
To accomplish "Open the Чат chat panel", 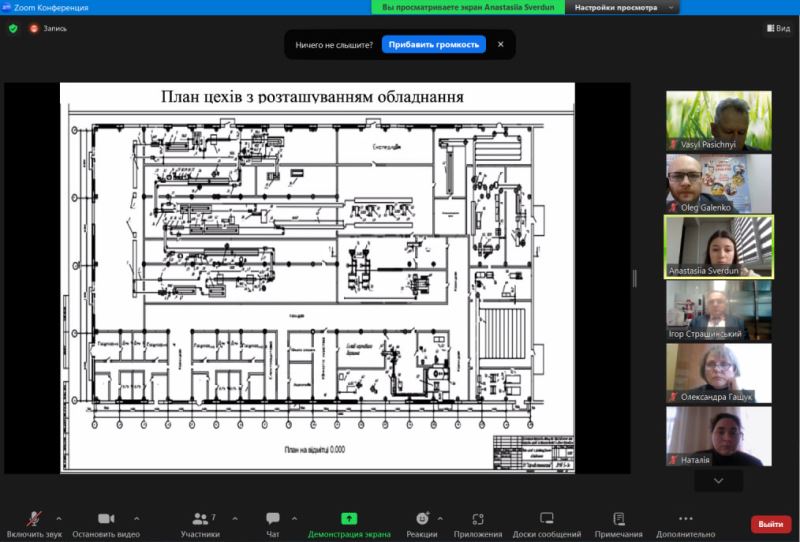I will [273, 519].
